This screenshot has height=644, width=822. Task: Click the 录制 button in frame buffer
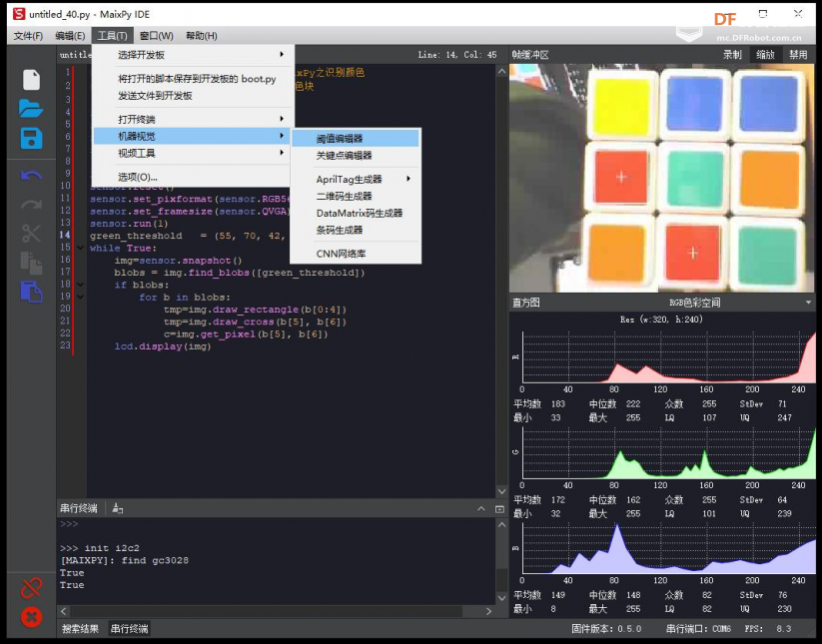732,55
